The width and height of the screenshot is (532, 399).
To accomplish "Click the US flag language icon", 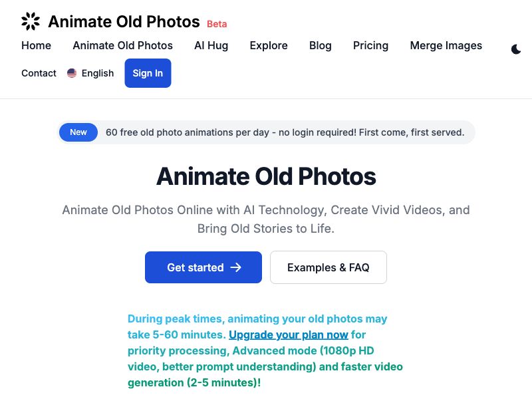I will tap(72, 73).
